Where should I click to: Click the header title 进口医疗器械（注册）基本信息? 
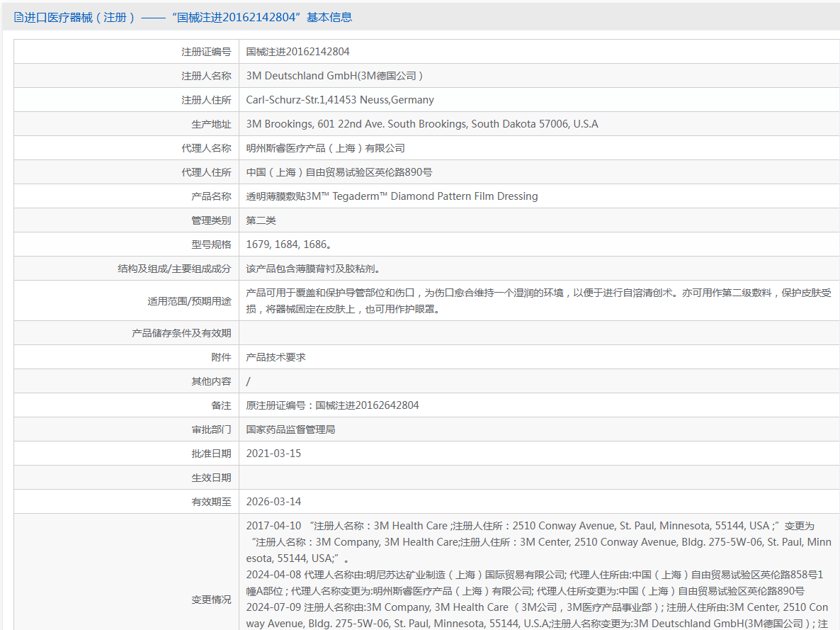[x=188, y=17]
